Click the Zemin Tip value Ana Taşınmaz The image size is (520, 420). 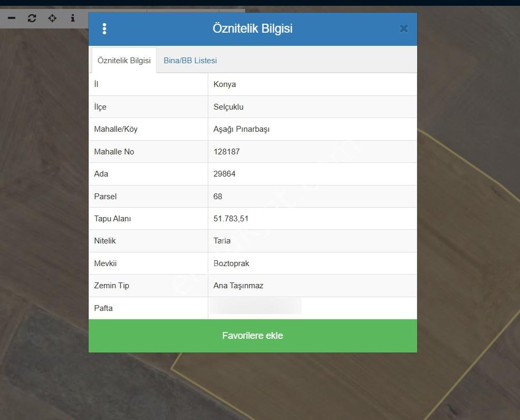click(238, 286)
